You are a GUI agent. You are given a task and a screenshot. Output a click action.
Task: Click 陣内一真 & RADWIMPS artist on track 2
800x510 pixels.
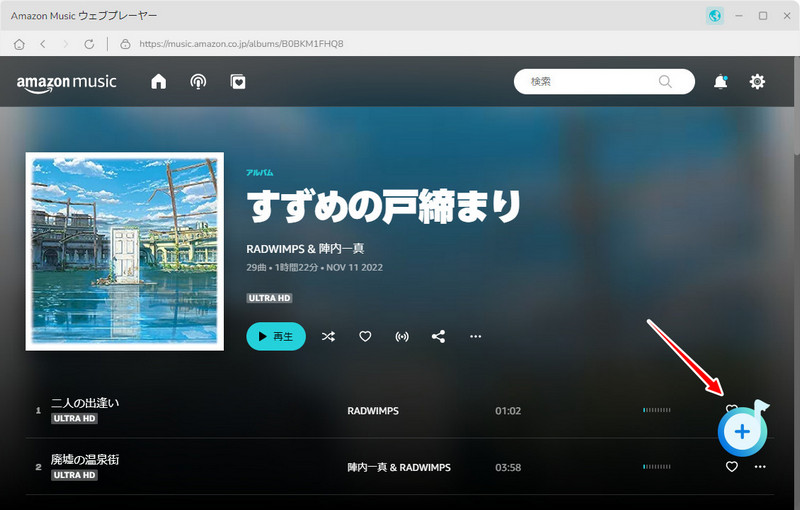pos(399,468)
